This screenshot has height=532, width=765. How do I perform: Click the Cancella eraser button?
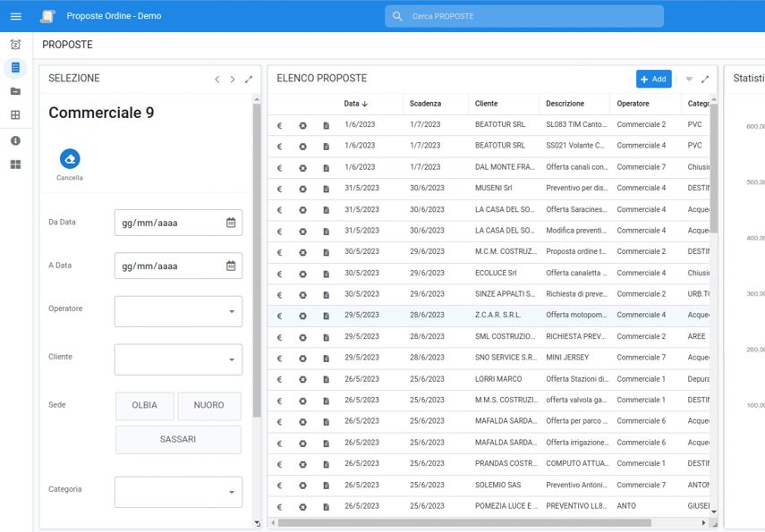(x=70, y=159)
